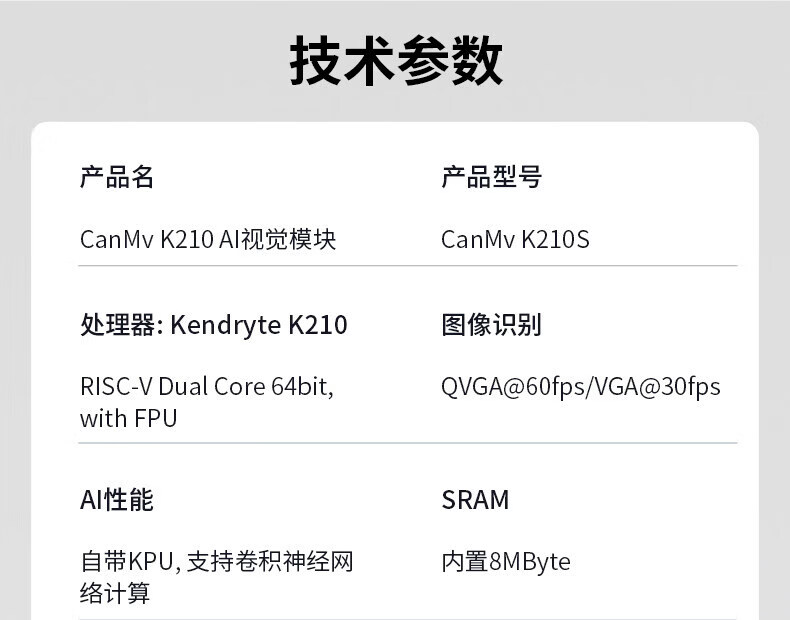Click the 技术参数 heading
Image resolution: width=790 pixels, height=620 pixels.
[x=396, y=62]
